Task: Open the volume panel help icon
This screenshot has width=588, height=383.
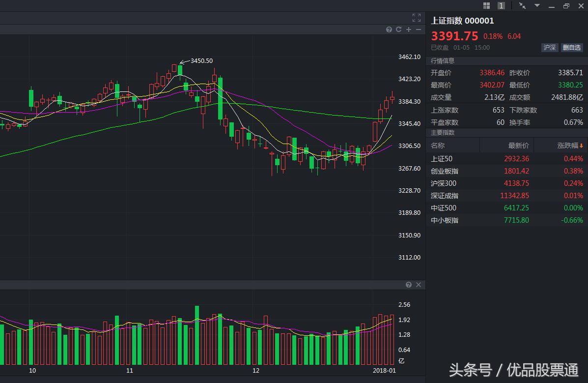Action: coord(409,285)
